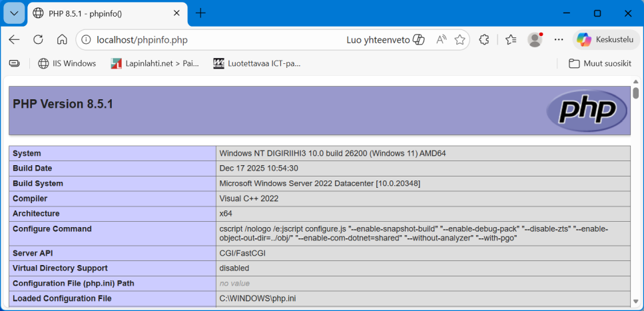The image size is (644, 311).
Task: Close the PHP 8.5.1 phpinfo() tab
Action: (176, 13)
